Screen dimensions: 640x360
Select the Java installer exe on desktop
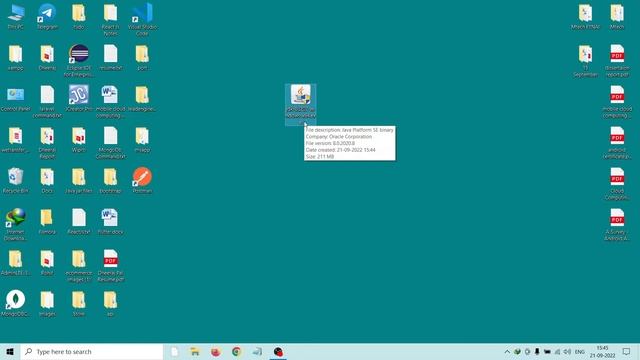300,104
